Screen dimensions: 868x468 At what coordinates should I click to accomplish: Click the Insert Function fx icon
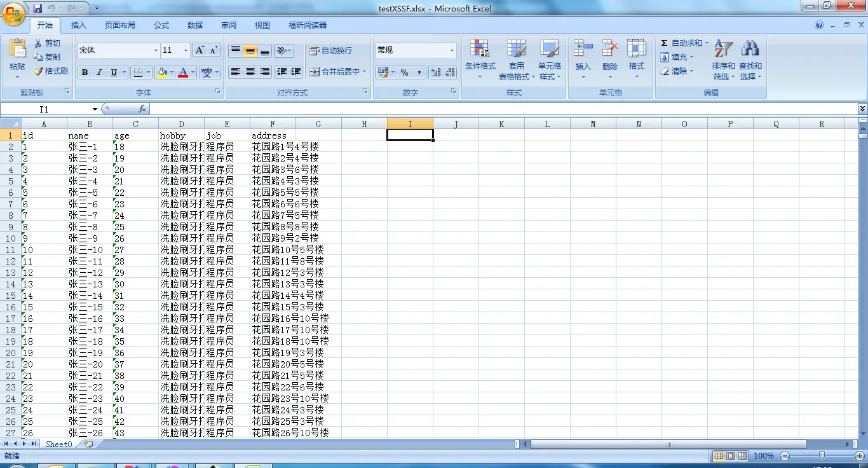(142, 109)
